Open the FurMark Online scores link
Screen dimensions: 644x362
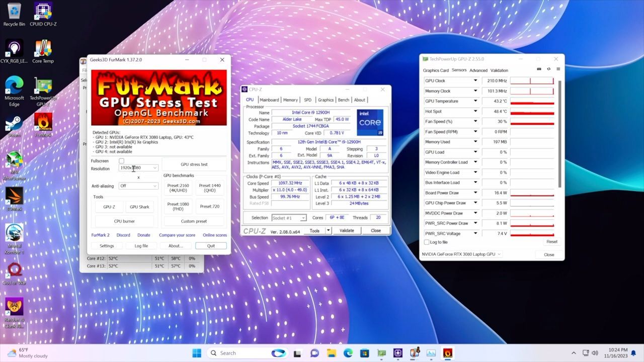click(215, 235)
